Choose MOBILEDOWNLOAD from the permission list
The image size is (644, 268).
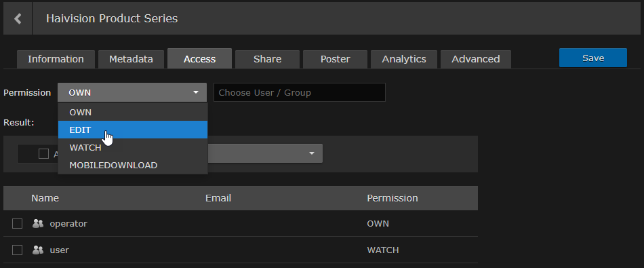click(x=133, y=166)
